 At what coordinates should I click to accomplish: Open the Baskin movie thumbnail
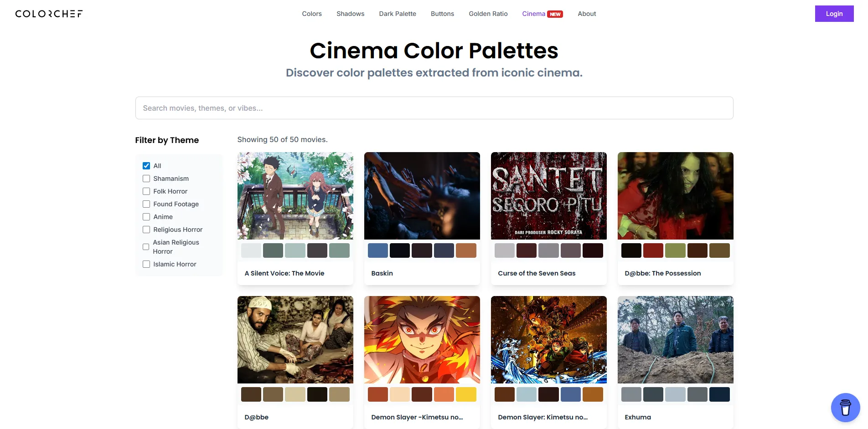pyautogui.click(x=422, y=196)
